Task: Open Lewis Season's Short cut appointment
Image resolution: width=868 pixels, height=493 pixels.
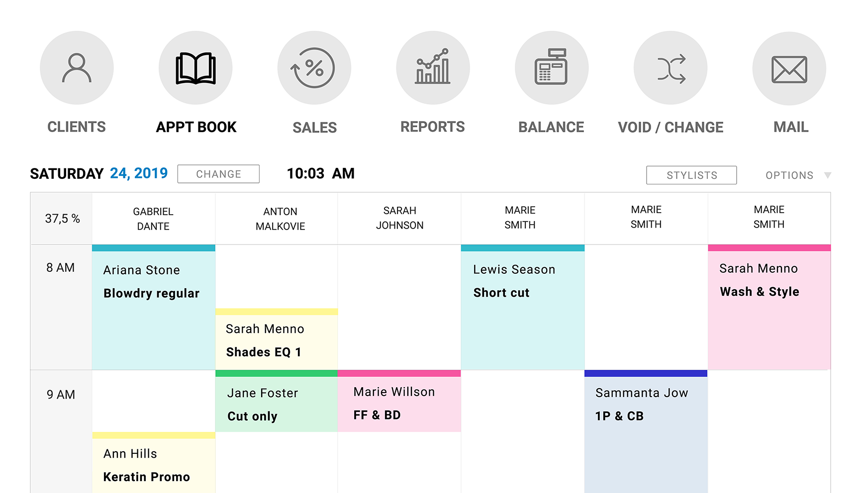Action: [522, 308]
